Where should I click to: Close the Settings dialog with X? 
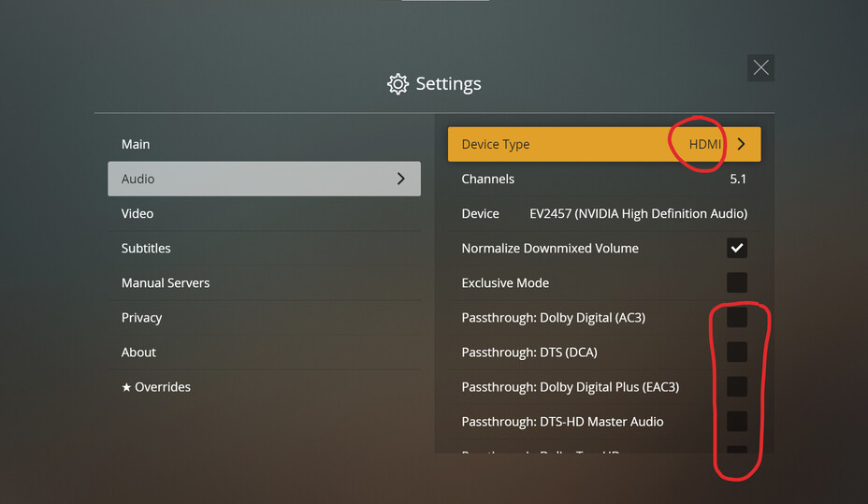760,67
